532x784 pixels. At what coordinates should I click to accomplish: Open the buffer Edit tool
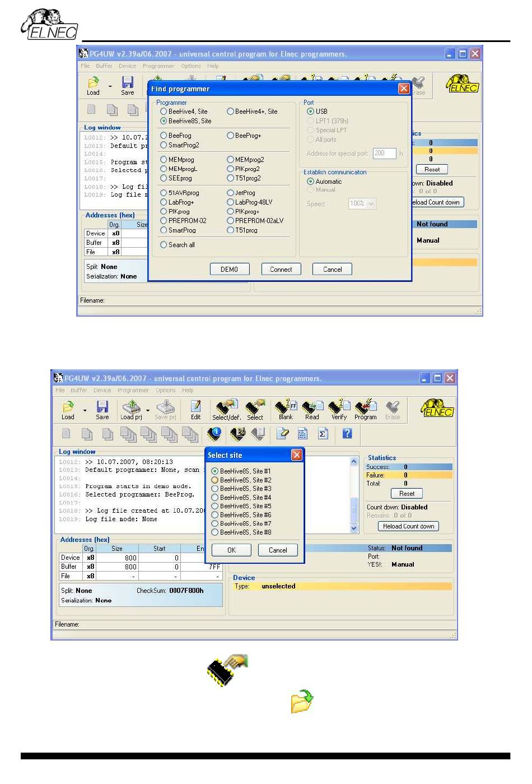pyautogui.click(x=195, y=410)
